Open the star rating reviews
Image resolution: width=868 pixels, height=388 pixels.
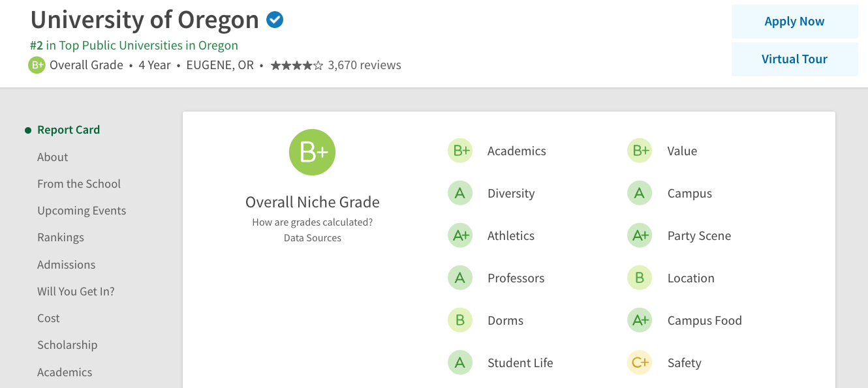335,65
